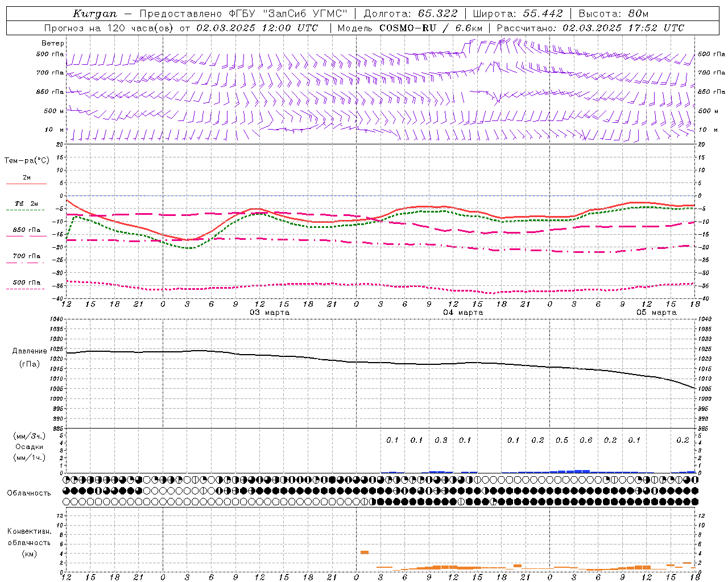728x582 pixels.
Task: Click the 700 гПа temperature legend label
Action: coord(27,256)
